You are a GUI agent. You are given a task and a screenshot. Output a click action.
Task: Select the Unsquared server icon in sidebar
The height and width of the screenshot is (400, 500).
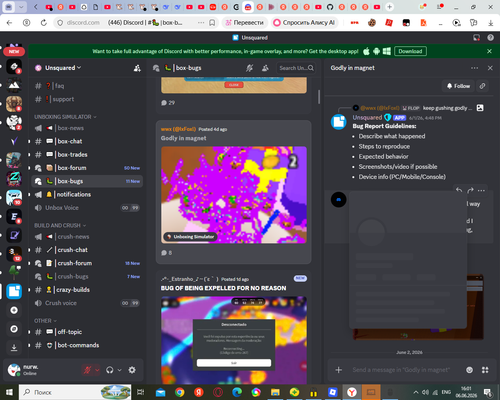[14, 292]
